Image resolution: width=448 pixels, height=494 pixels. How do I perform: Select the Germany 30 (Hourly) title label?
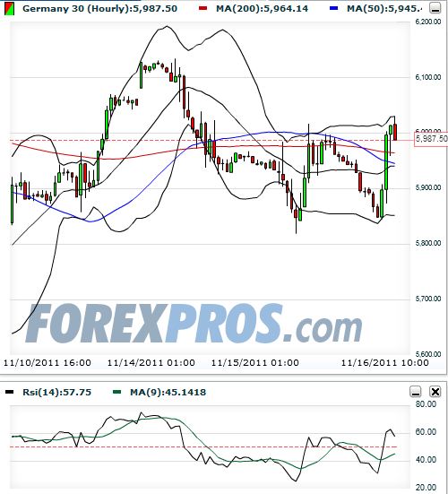point(99,8)
